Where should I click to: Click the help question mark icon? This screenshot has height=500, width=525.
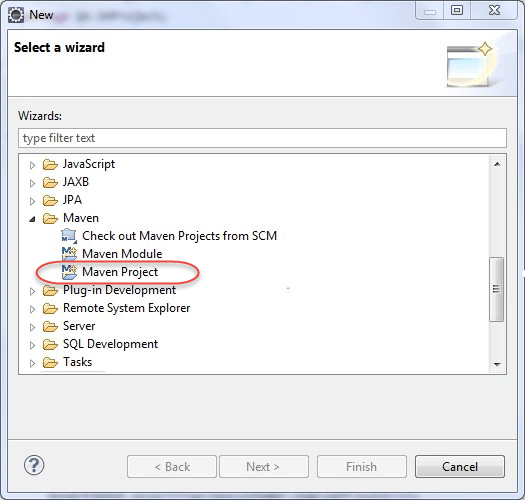coord(34,466)
